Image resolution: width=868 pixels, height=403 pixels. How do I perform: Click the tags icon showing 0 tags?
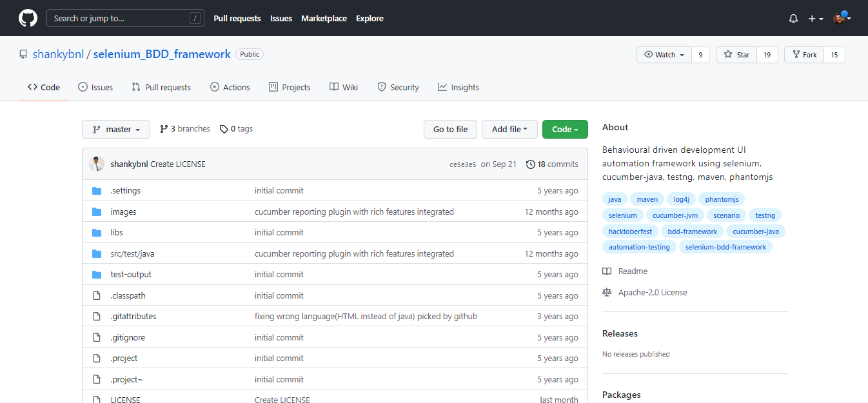coord(224,129)
